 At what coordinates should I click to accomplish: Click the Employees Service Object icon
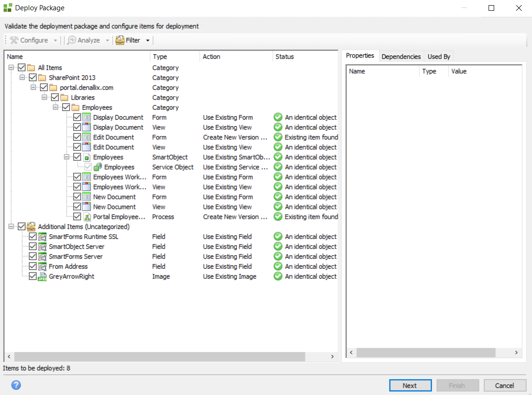point(98,167)
